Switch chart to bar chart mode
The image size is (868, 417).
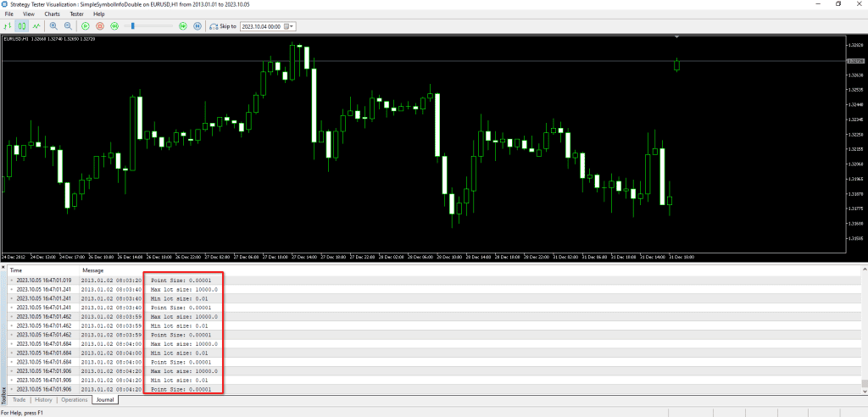click(x=8, y=25)
